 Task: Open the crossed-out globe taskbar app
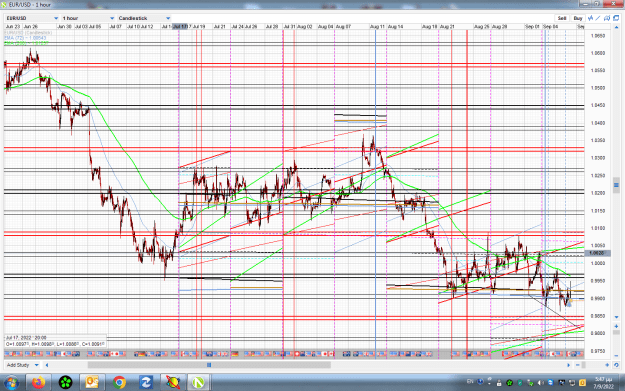tap(173, 383)
